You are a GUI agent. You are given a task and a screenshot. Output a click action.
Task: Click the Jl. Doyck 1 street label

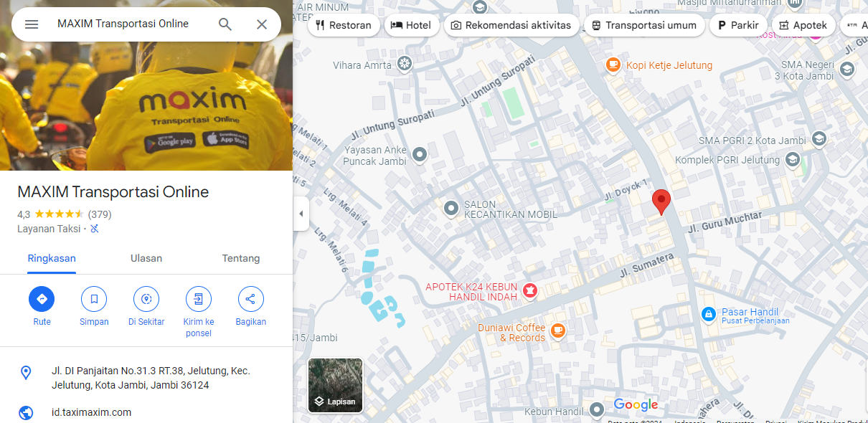point(626,189)
